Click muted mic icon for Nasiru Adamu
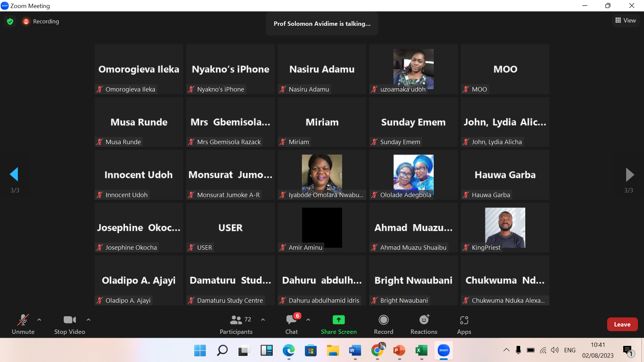Screen dimensions: 644x362 click(283, 89)
